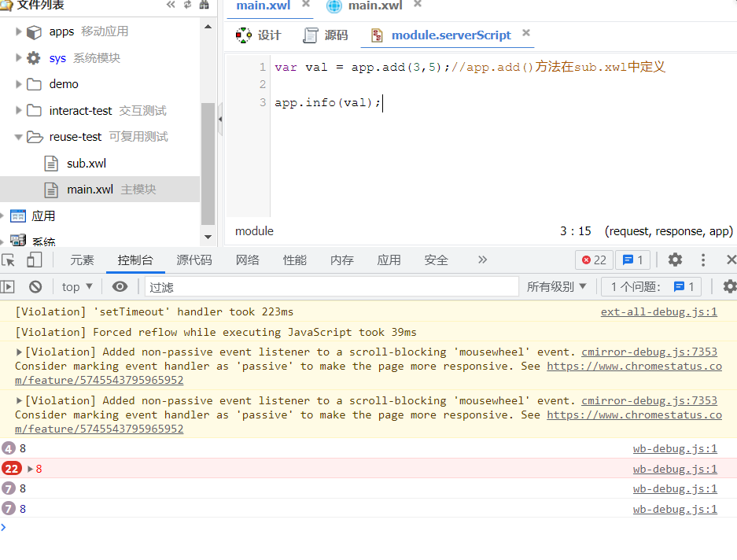
Task: Click the 1 message counter
Action: 632,260
